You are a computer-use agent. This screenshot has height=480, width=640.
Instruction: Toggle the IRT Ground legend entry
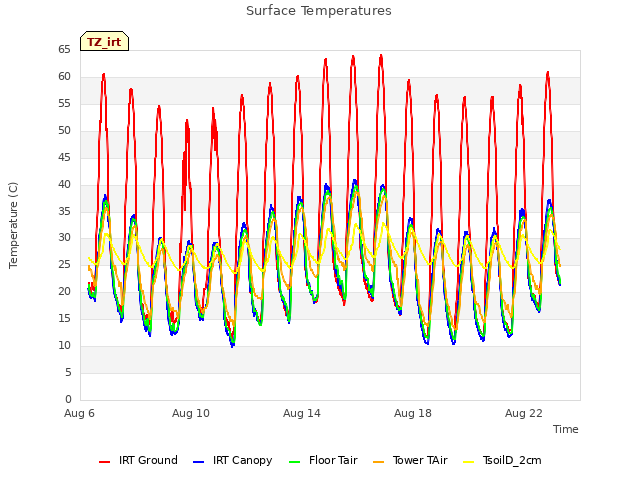138,460
